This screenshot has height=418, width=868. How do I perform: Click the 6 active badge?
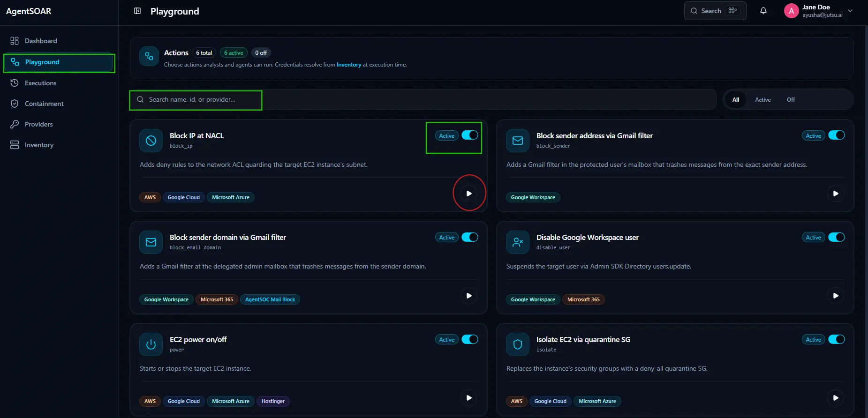coord(234,53)
